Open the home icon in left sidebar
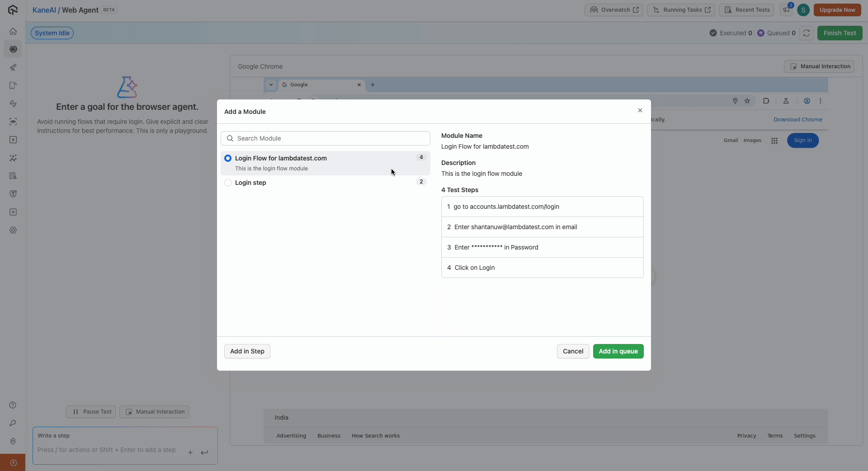This screenshot has height=471, width=868. (x=13, y=31)
